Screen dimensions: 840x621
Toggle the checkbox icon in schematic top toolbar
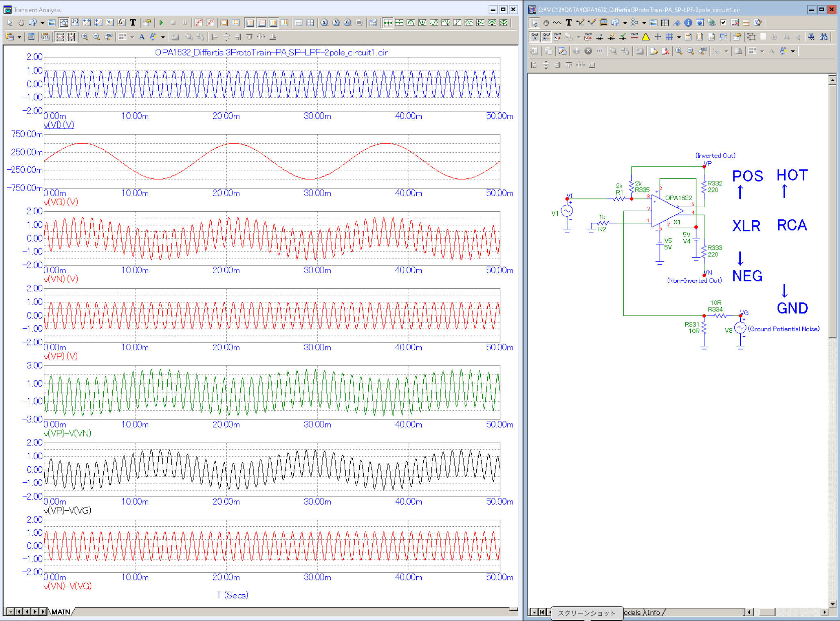pyautogui.click(x=723, y=23)
